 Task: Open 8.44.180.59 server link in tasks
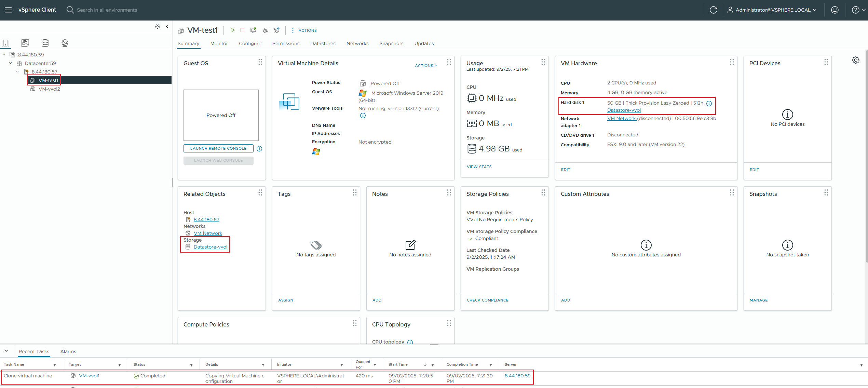coord(517,376)
